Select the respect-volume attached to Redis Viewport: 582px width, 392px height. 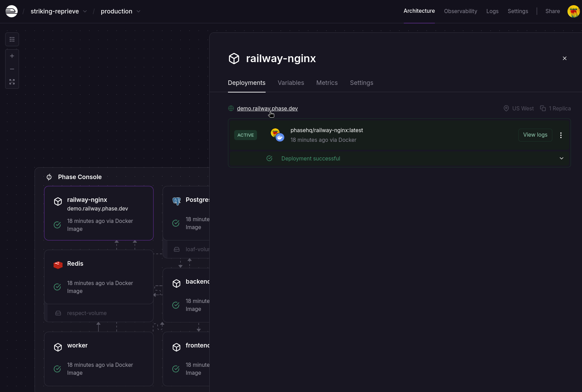point(87,313)
